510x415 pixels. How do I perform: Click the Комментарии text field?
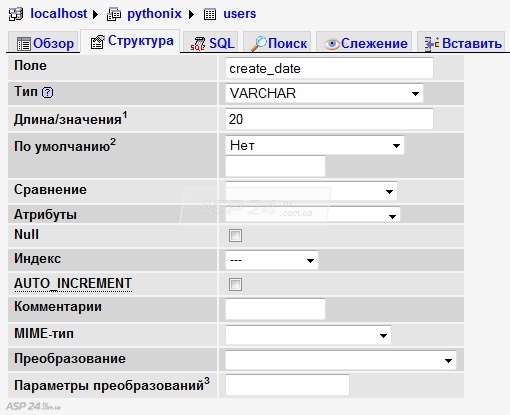(x=275, y=309)
